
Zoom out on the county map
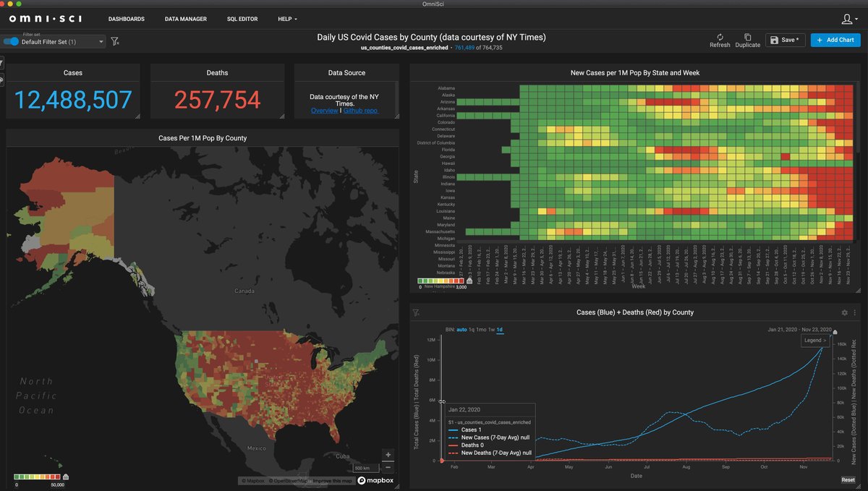[388, 467]
